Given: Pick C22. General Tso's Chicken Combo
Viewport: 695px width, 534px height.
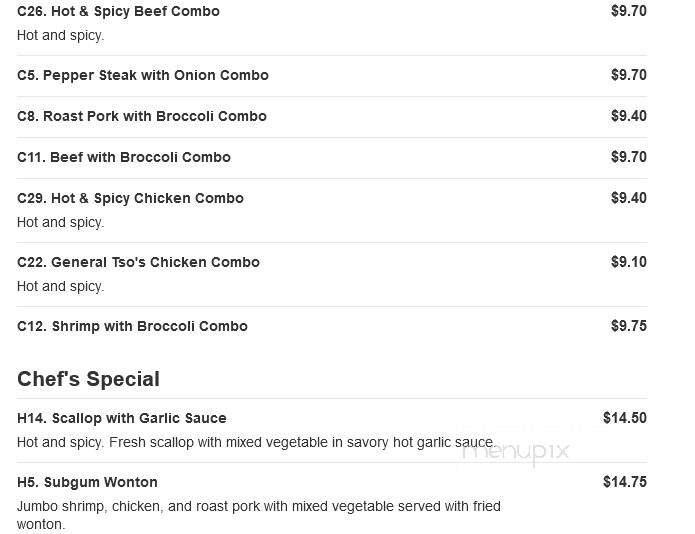Looking at the screenshot, I should [138, 262].
